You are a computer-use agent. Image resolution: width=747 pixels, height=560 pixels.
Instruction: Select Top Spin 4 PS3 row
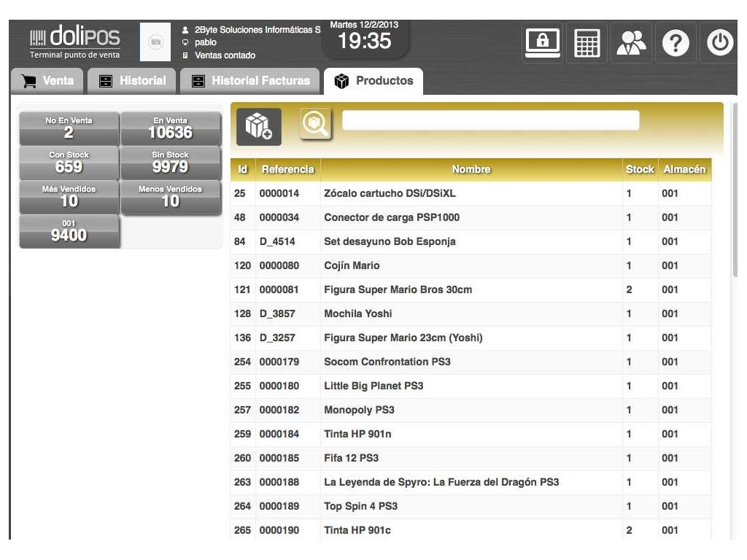pos(471,506)
